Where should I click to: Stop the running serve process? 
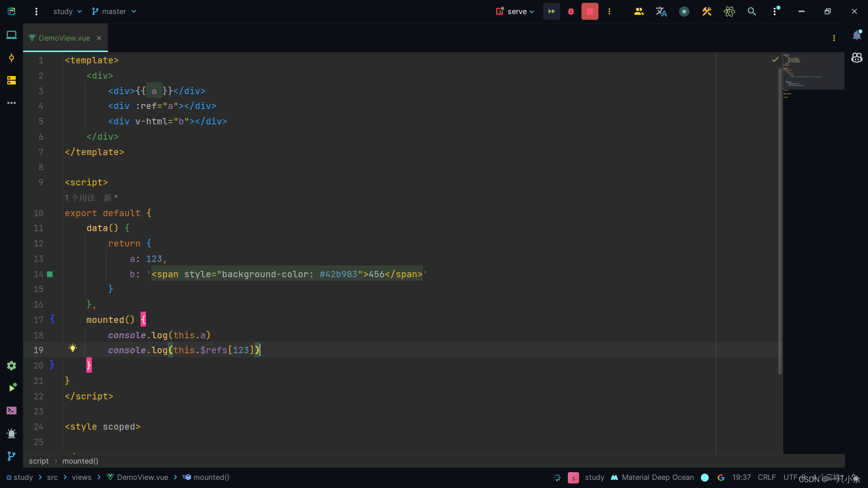pos(590,11)
